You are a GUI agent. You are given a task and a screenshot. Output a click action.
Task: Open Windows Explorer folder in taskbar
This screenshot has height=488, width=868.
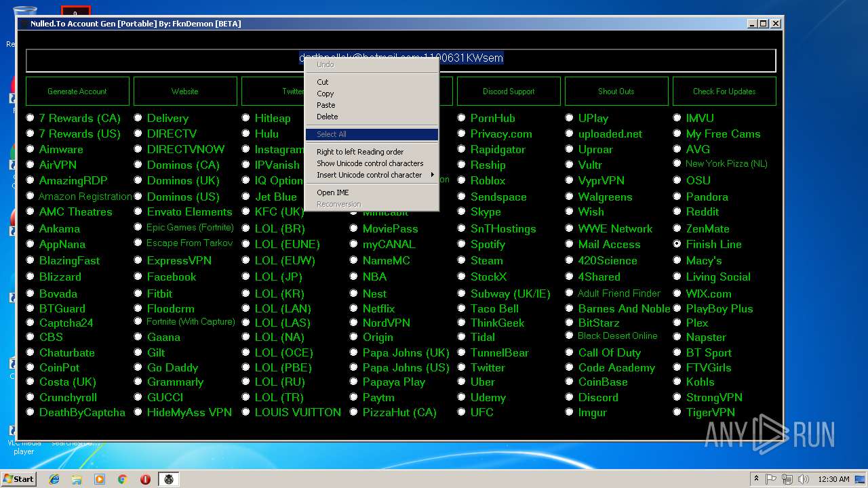[x=77, y=479]
